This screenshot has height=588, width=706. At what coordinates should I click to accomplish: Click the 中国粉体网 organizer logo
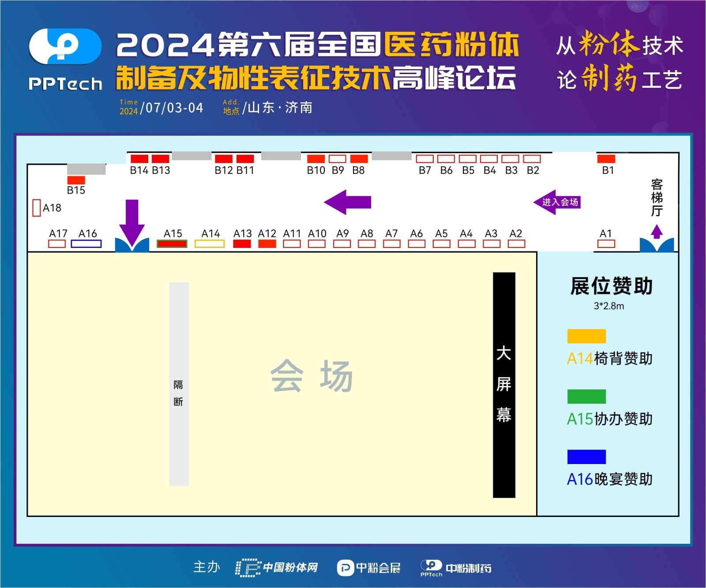click(x=277, y=568)
